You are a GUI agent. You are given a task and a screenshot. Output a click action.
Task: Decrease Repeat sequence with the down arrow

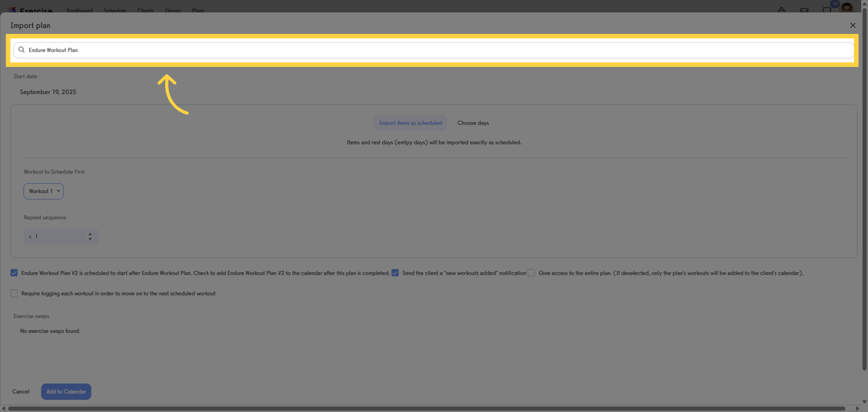tap(90, 239)
